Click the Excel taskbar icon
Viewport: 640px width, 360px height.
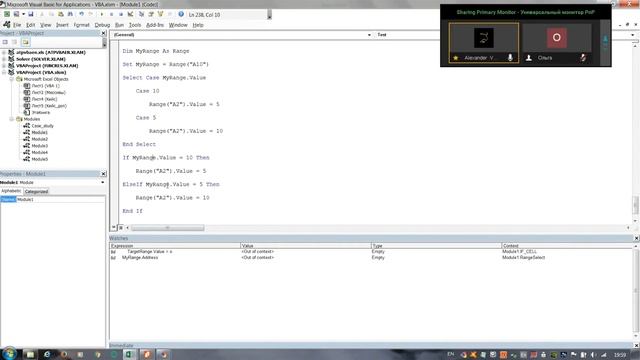[129, 354]
